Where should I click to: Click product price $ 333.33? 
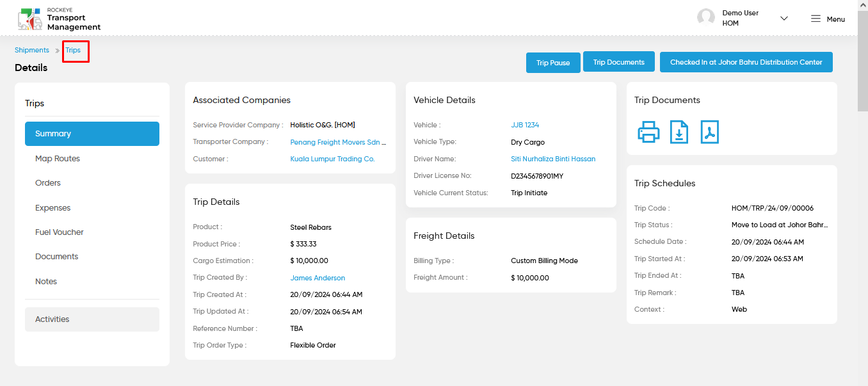tap(303, 244)
